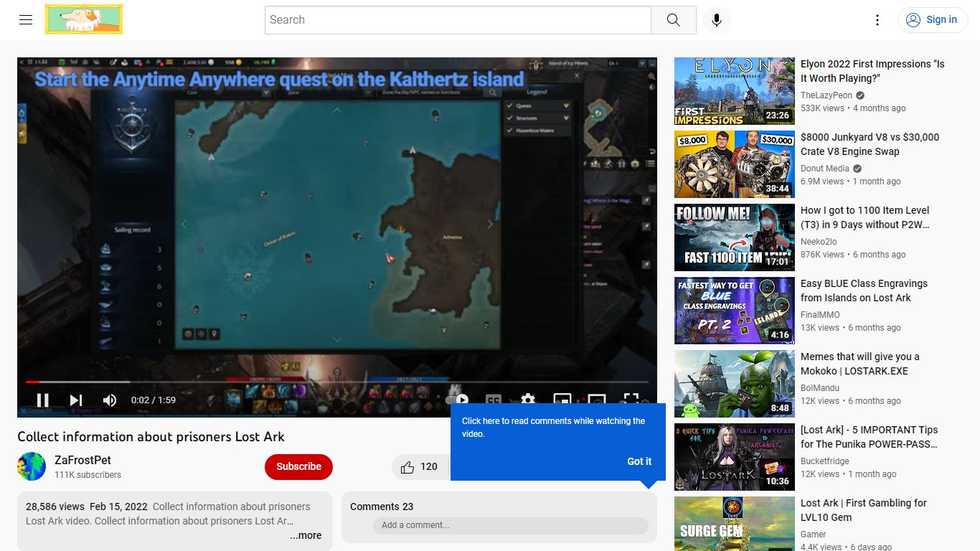Like the video with the thumbs-up
This screenshot has height=551, width=980.
[420, 467]
